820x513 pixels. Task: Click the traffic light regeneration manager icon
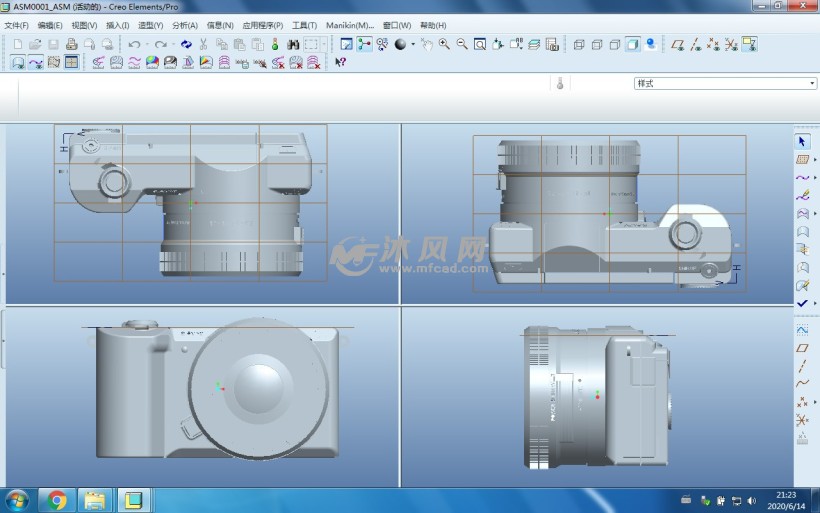tap(275, 44)
